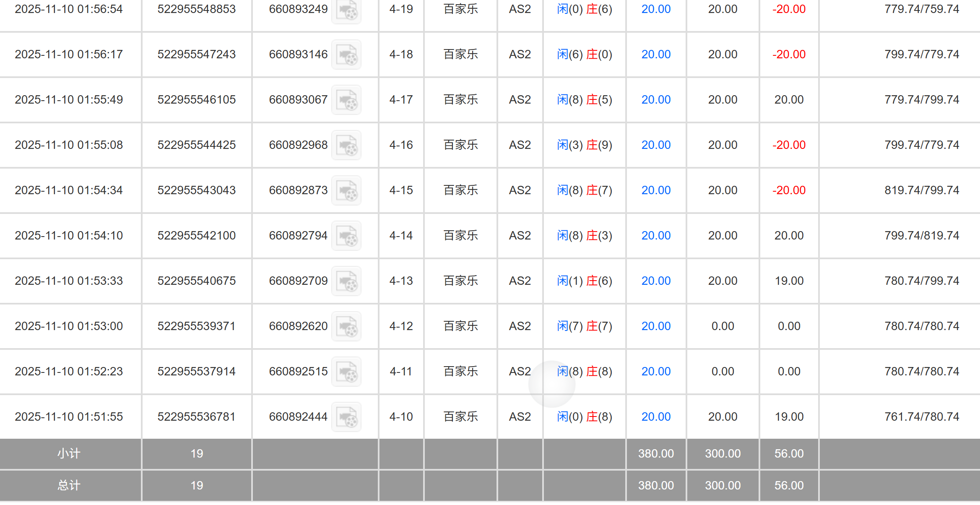Viewport: 980px width, 505px height.
Task: Open video replay for round 660892515
Action: point(346,372)
